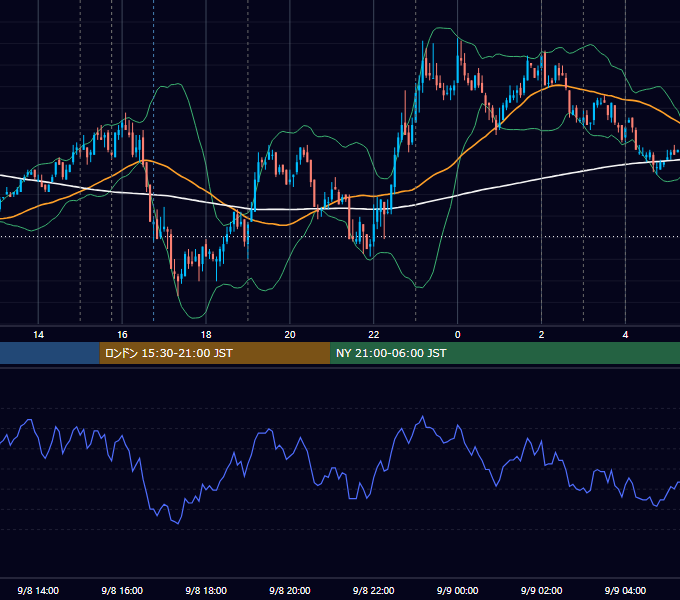Click the blue session bar before London

pyautogui.click(x=50, y=353)
